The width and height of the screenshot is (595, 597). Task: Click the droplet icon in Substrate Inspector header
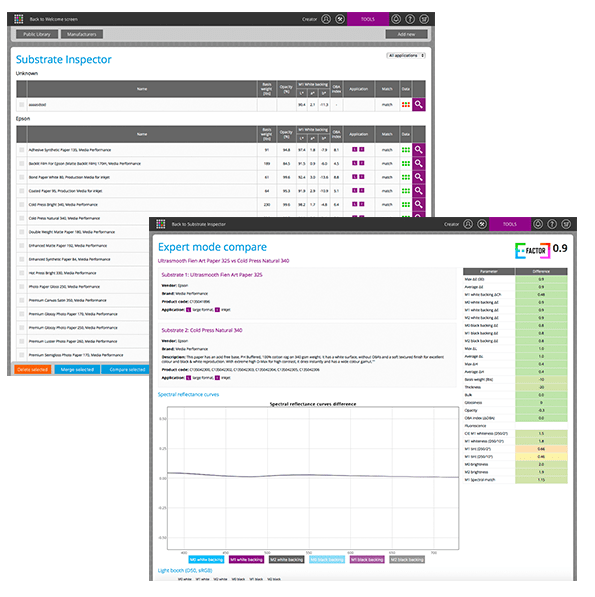pos(396,19)
